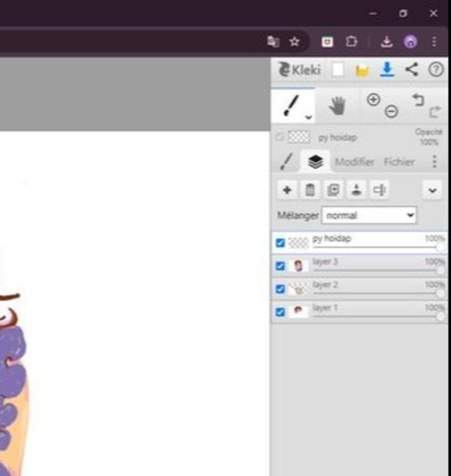This screenshot has width=451, height=476.
Task: Delete the selected layer
Action: (x=310, y=190)
